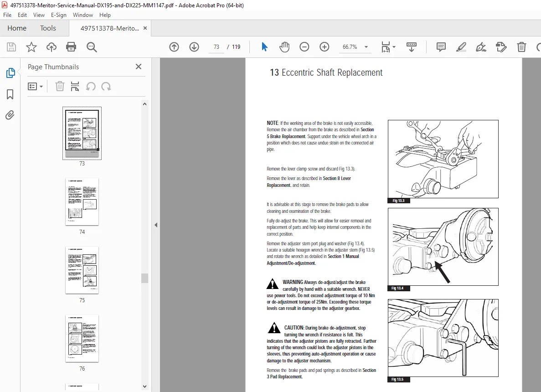
Task: Open the Edit PDF stamp tool
Action: point(501,47)
